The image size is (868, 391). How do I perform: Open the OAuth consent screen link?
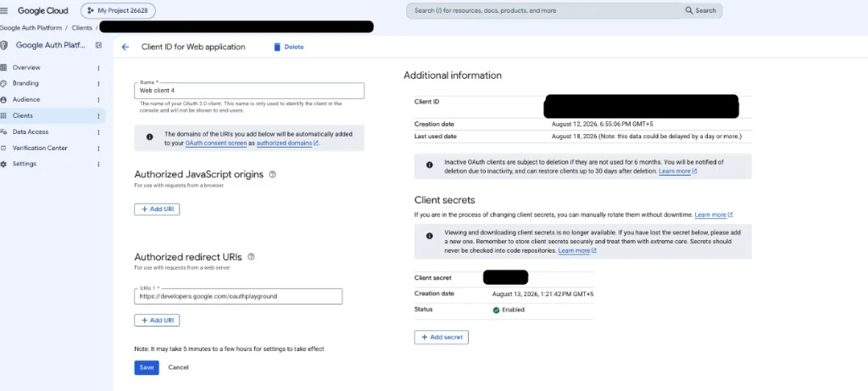pyautogui.click(x=216, y=142)
